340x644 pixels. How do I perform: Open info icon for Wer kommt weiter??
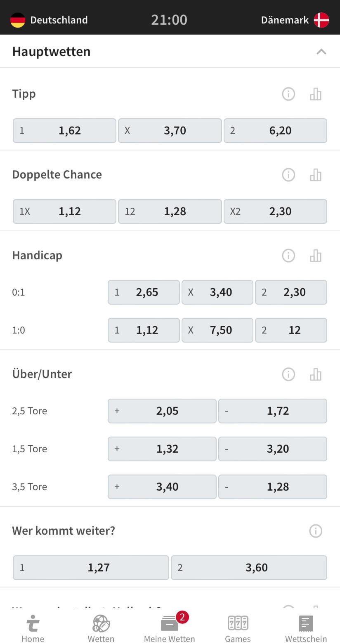click(x=316, y=531)
